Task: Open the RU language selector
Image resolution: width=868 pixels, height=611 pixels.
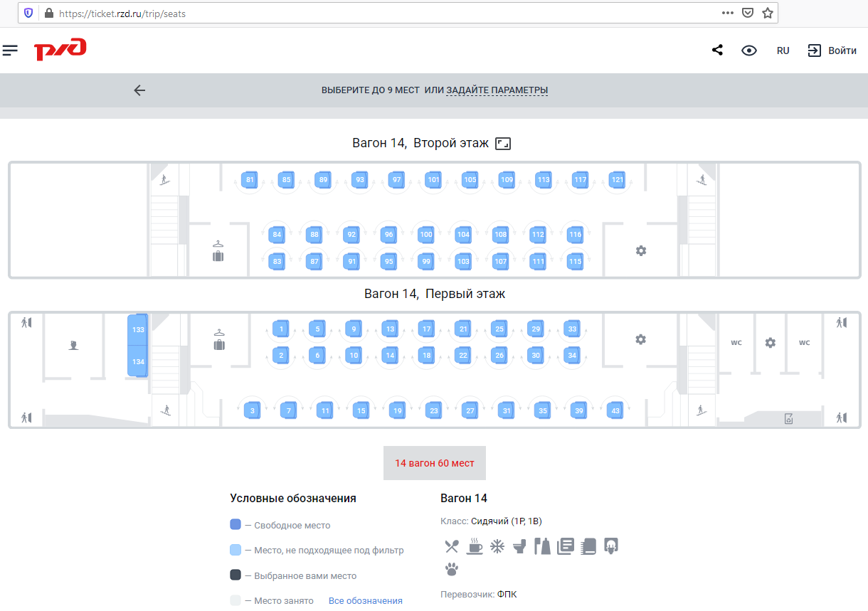Action: coord(783,51)
